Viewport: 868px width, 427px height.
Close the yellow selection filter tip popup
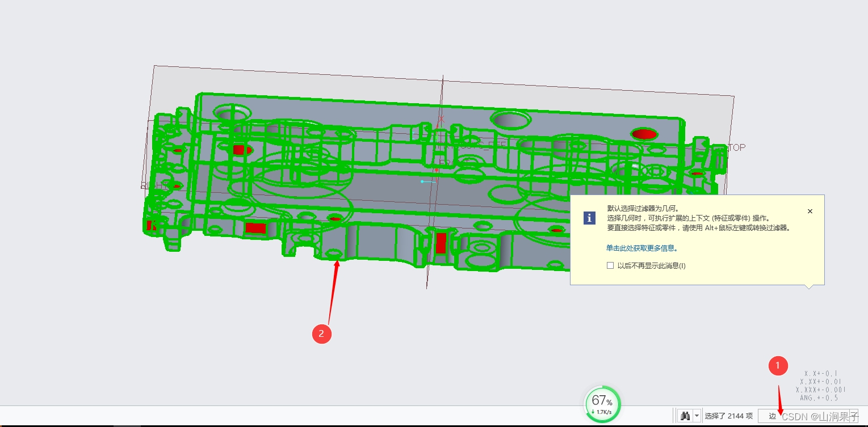810,211
